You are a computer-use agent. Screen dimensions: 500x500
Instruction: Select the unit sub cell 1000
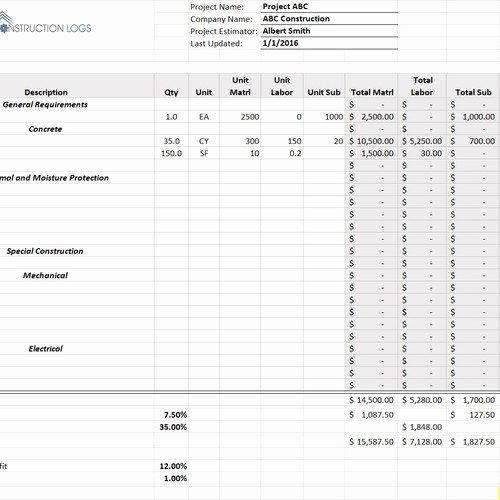[324, 117]
